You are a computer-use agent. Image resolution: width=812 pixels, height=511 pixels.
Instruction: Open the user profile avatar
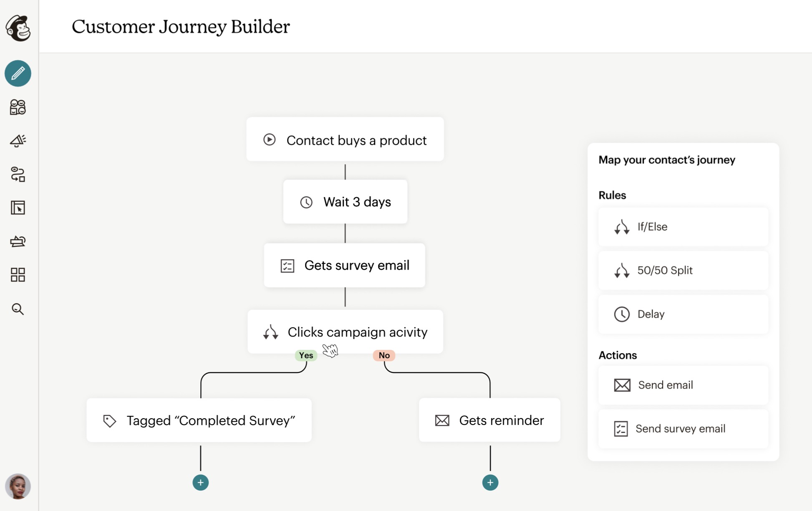point(18,486)
